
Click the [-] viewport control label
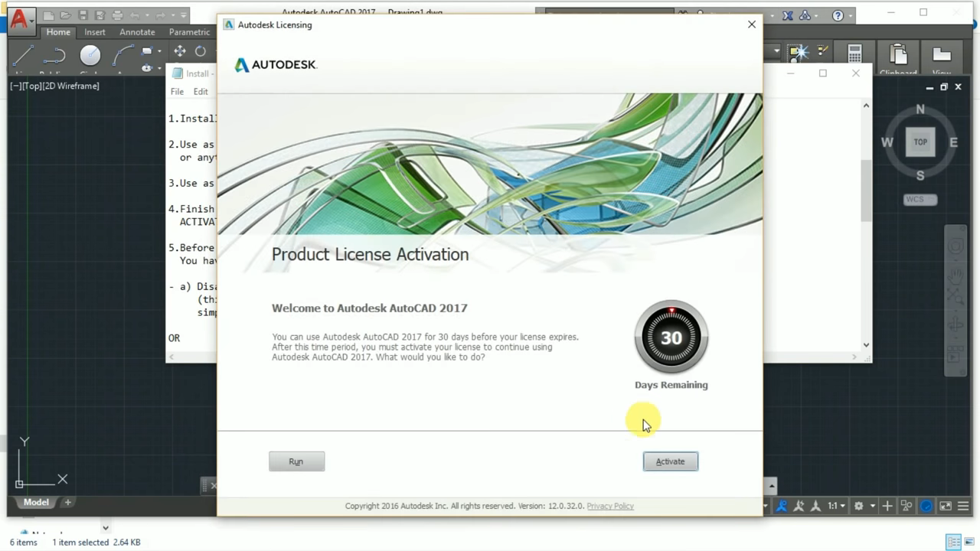(15, 86)
